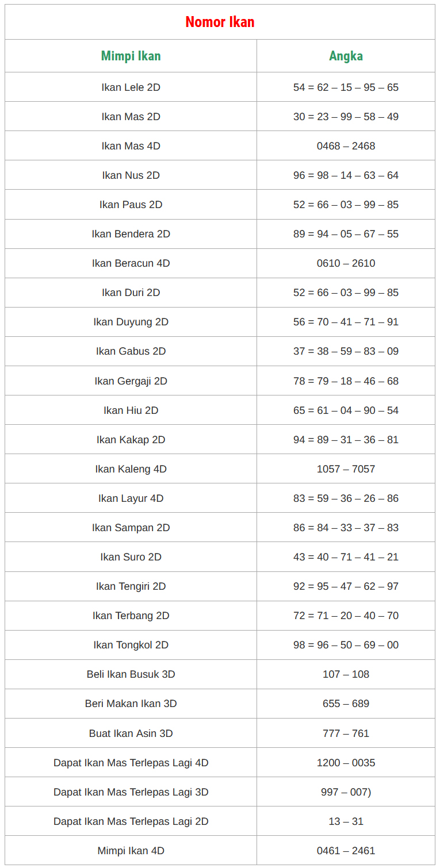
Task: Click the Nomor Ikan table title
Action: pyautogui.click(x=220, y=22)
